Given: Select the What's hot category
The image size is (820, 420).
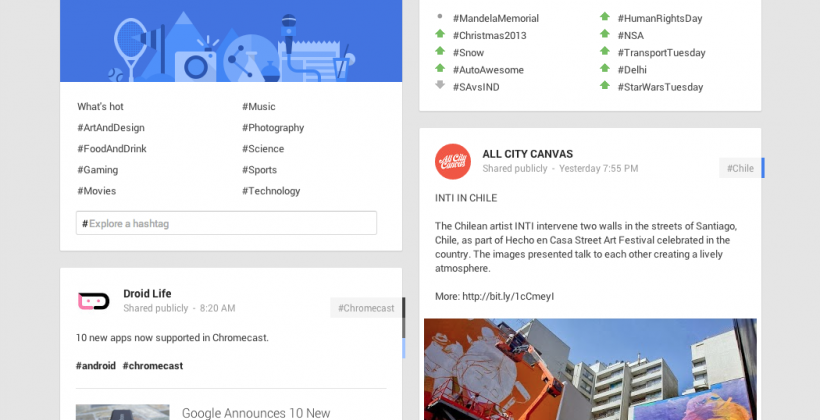Looking at the screenshot, I should [100, 107].
